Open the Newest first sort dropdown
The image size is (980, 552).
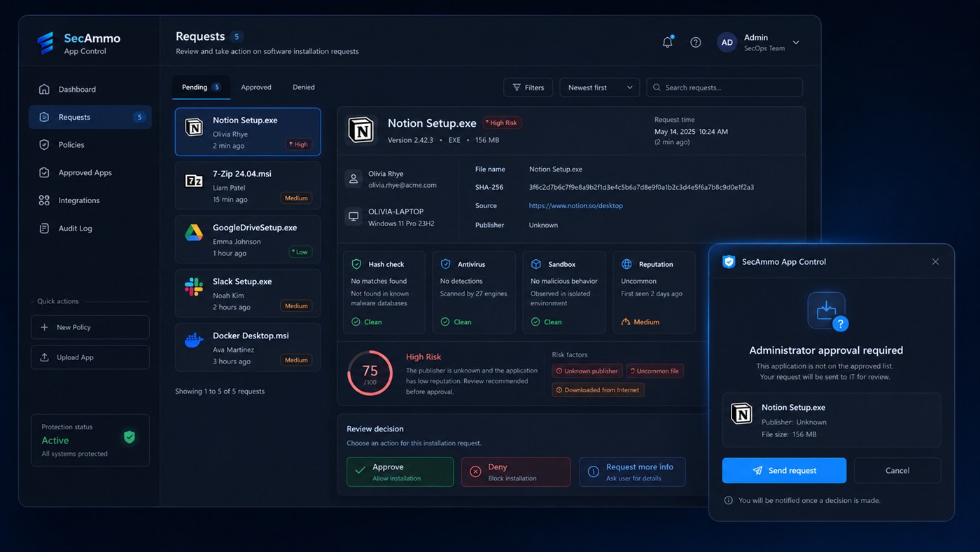(600, 88)
